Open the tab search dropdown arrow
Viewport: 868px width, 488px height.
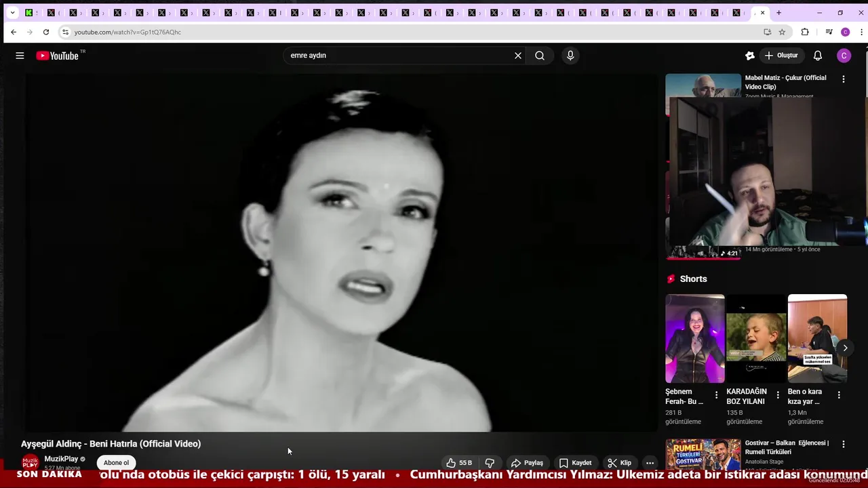12,12
